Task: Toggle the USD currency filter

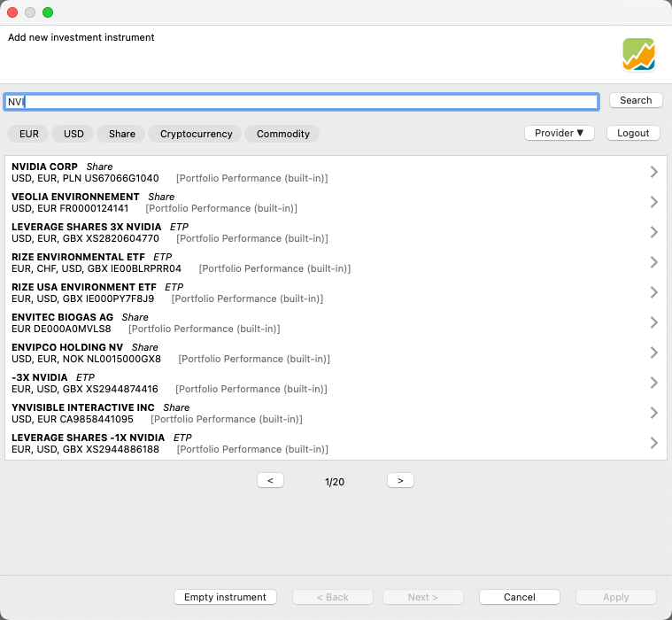Action: click(73, 134)
